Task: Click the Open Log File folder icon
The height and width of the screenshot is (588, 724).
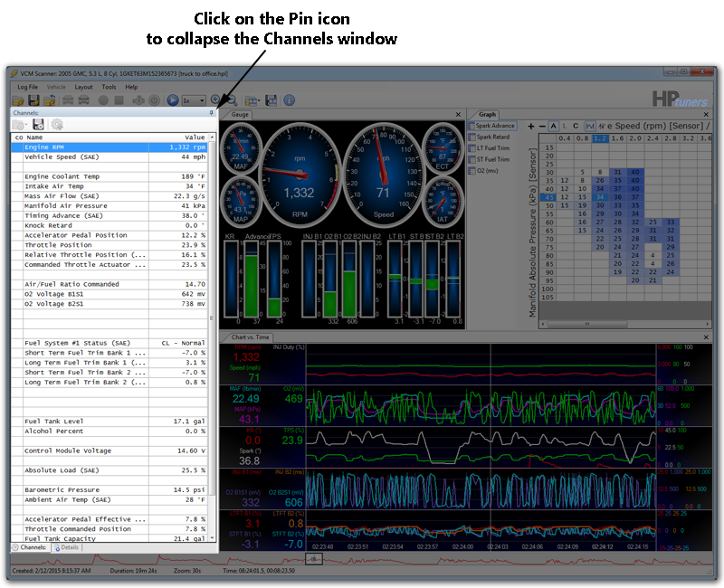Action: coord(16,100)
